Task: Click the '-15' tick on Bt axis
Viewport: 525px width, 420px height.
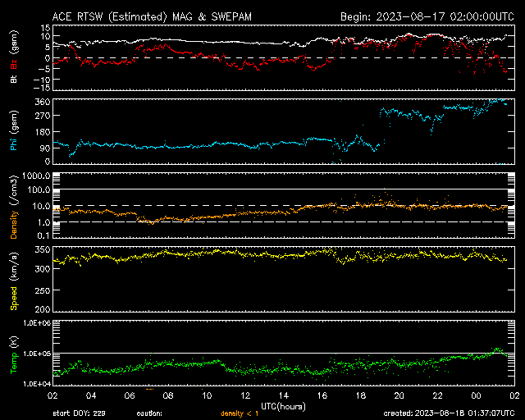Action: (42, 88)
